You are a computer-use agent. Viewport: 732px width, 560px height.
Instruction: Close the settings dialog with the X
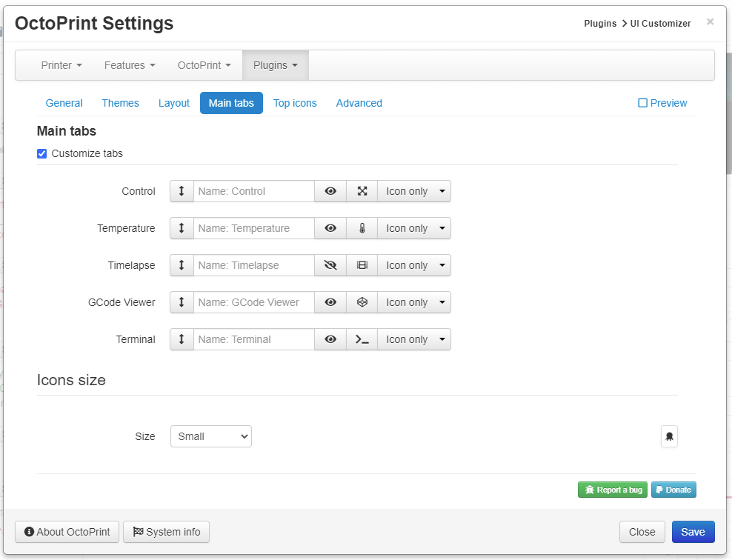tap(710, 21)
